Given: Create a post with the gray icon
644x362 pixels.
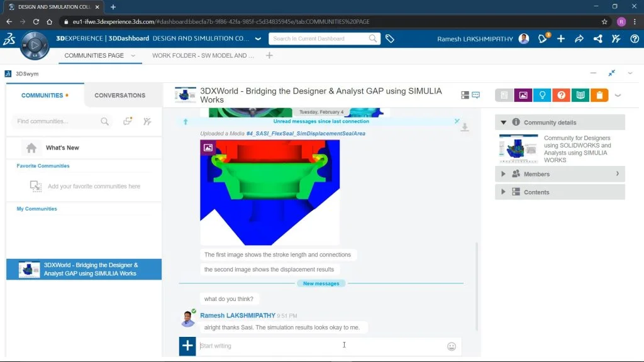Looking at the screenshot, I should [504, 96].
